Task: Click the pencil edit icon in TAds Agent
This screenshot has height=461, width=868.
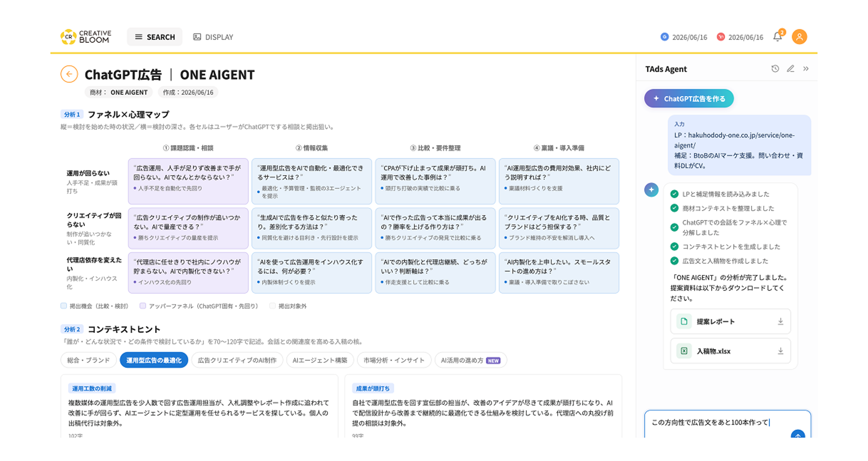Action: (x=790, y=69)
